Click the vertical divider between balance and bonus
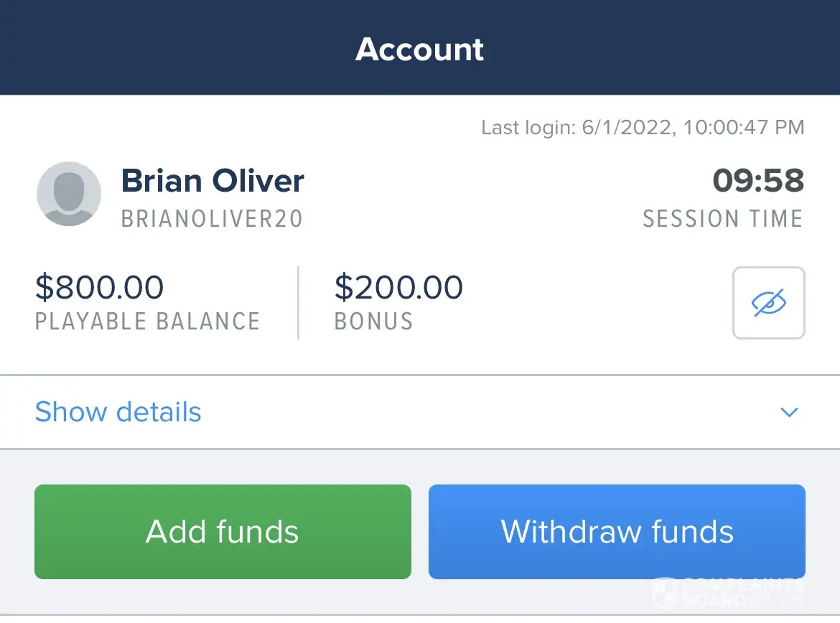 298,302
